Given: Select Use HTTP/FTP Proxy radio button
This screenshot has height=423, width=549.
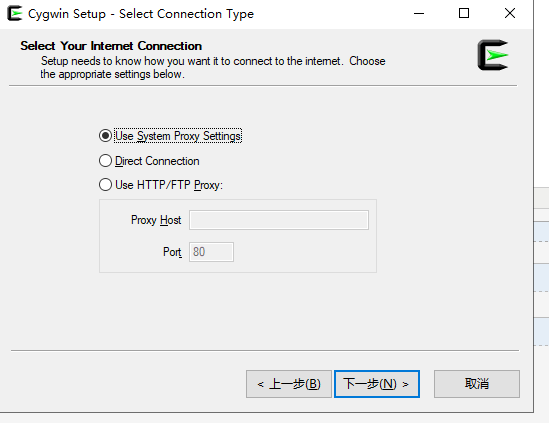Looking at the screenshot, I should [x=105, y=185].
